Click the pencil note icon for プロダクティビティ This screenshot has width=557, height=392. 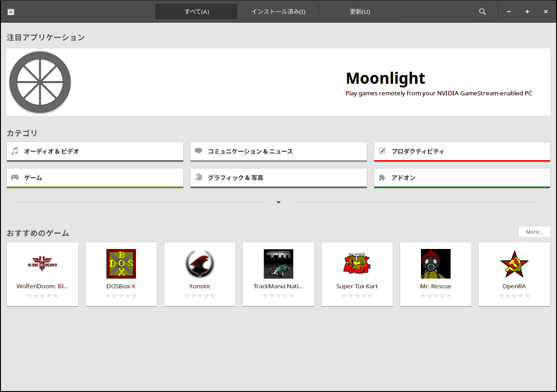point(382,151)
